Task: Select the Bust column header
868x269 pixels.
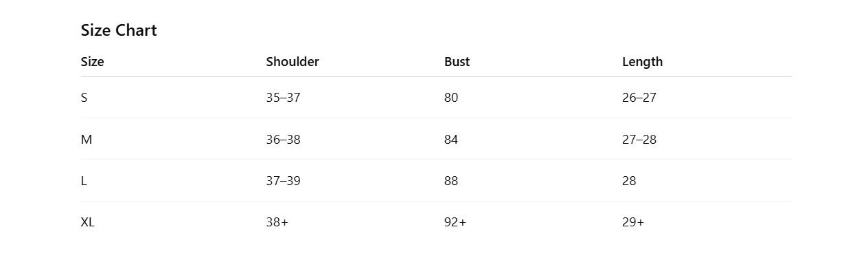Action: click(457, 62)
